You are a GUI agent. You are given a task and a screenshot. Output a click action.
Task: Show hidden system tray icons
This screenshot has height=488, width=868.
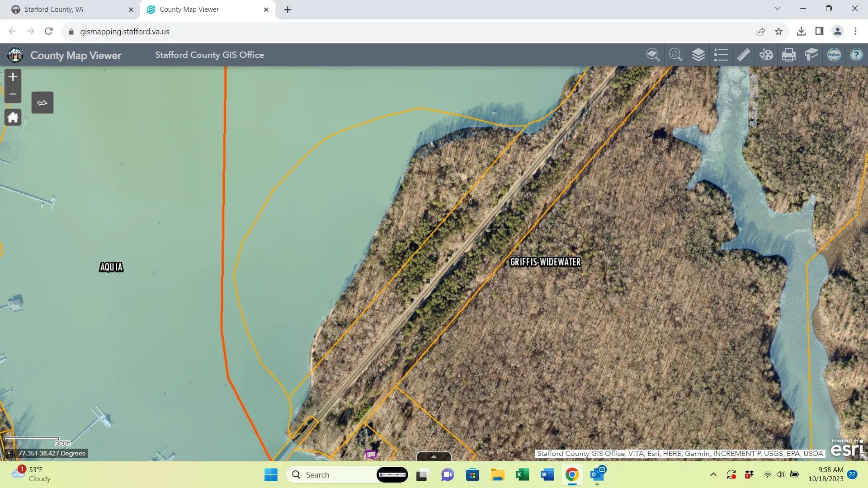(713, 474)
